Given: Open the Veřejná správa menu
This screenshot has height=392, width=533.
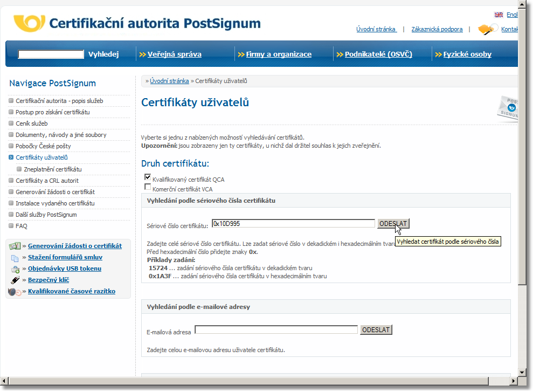Looking at the screenshot, I should pos(175,54).
